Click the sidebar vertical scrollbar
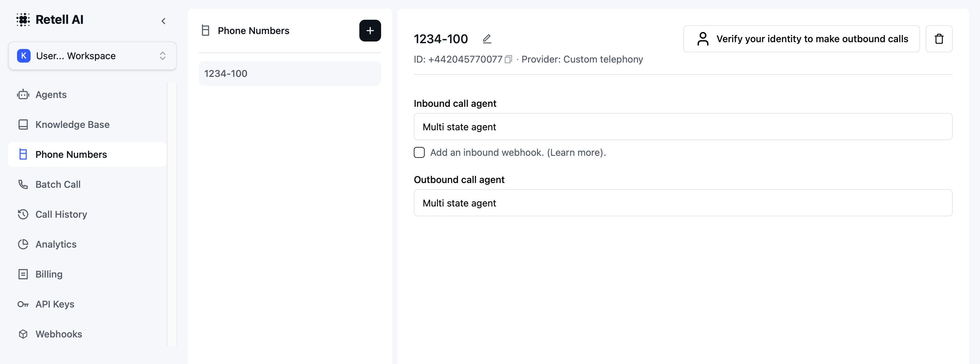The height and width of the screenshot is (364, 980). 171,213
